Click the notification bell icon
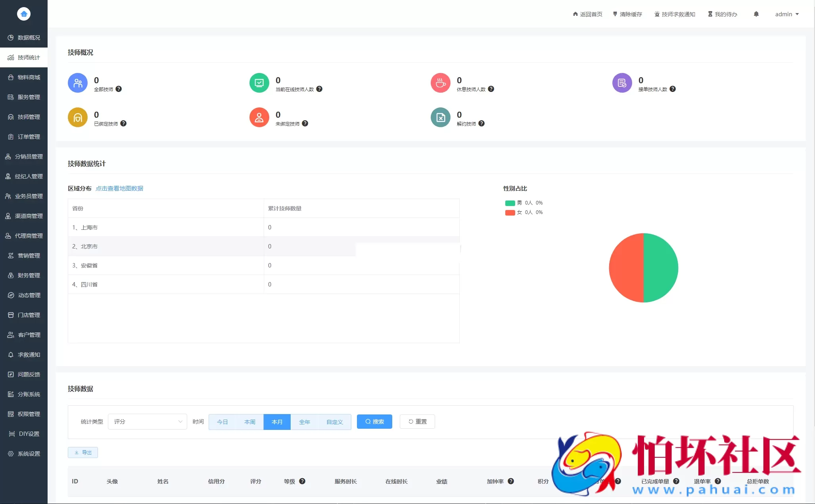Image resolution: width=815 pixels, height=504 pixels. click(756, 14)
